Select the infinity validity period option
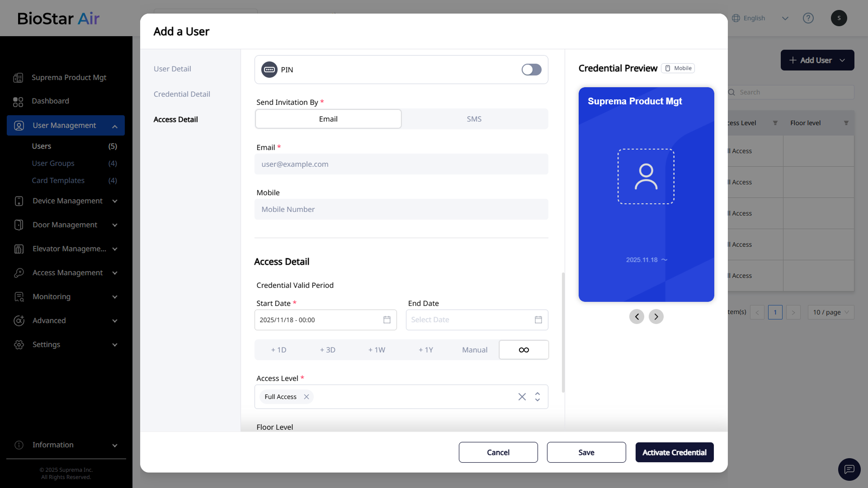Viewport: 868px width, 488px height. (524, 350)
